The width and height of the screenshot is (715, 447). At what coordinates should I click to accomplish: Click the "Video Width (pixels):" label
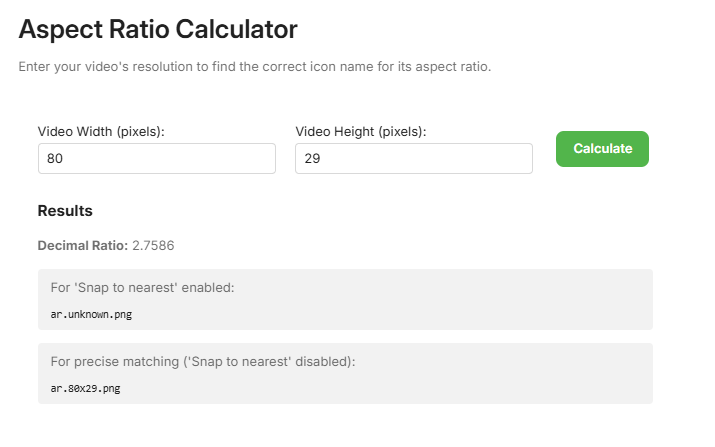[x=101, y=131]
